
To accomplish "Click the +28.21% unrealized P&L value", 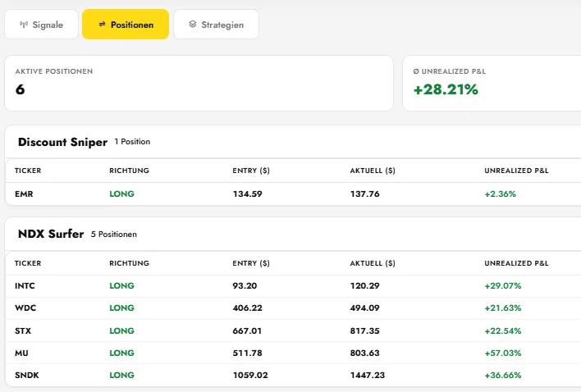I will pos(446,89).
